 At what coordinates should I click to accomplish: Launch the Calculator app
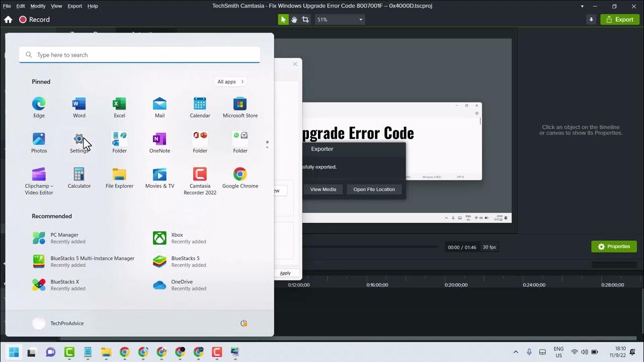79,178
